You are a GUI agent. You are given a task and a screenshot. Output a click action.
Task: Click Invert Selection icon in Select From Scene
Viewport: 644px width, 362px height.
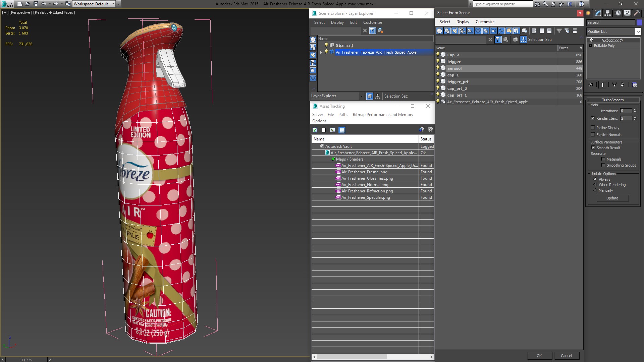click(549, 31)
